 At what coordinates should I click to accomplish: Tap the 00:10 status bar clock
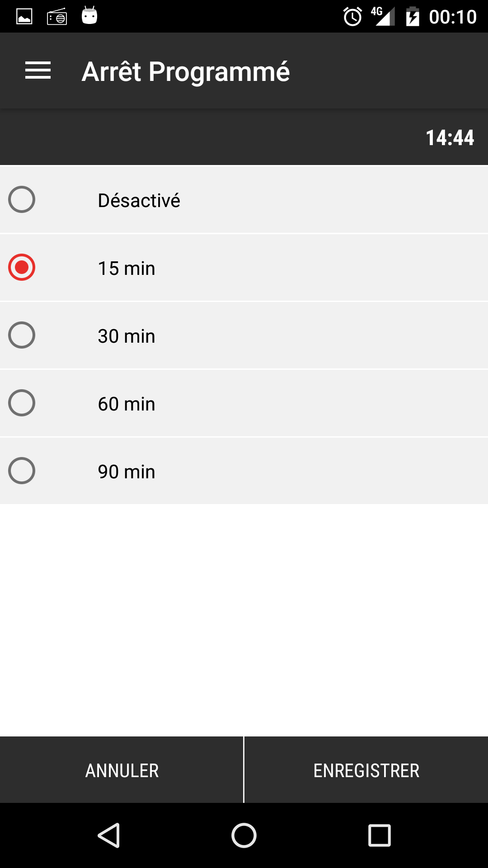[453, 17]
